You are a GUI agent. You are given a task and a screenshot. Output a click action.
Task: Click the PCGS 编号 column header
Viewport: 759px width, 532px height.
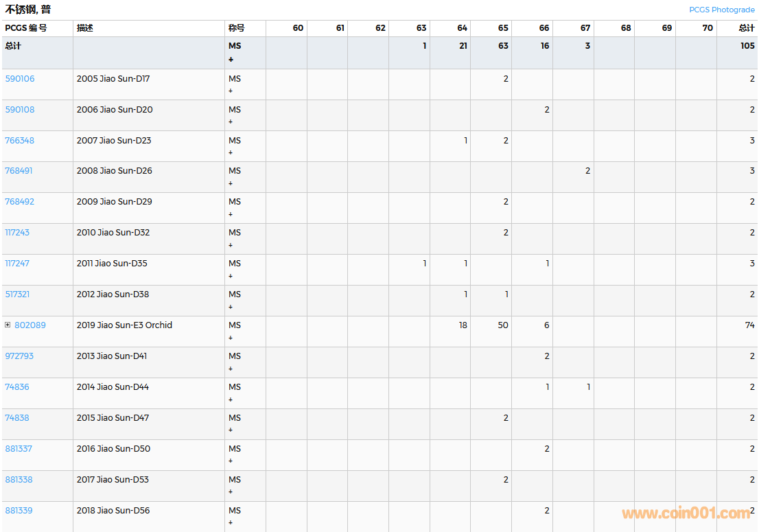[x=26, y=28]
